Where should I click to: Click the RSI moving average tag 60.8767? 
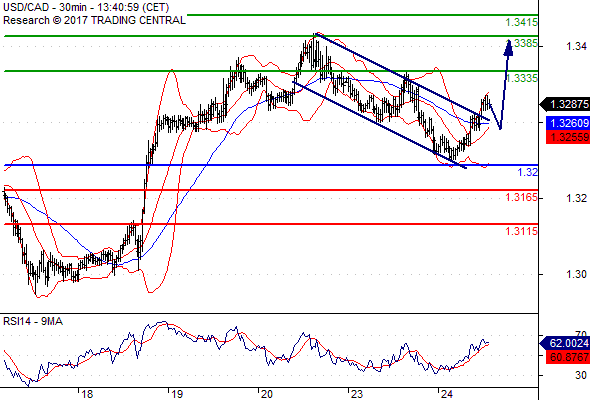568,357
